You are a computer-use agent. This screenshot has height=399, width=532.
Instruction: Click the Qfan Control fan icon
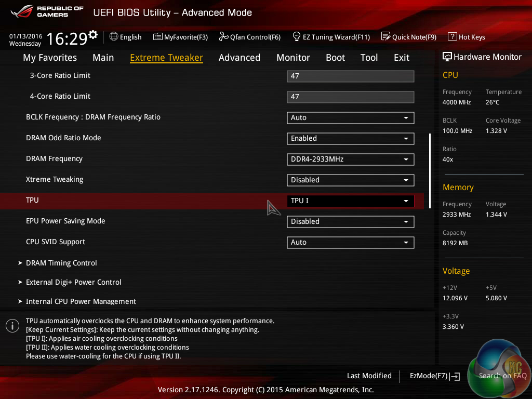coord(223,37)
